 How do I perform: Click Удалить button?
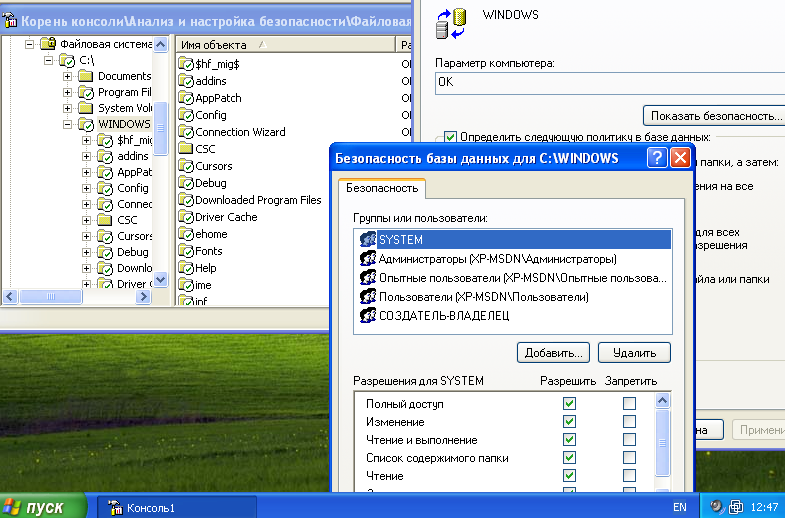tap(634, 353)
